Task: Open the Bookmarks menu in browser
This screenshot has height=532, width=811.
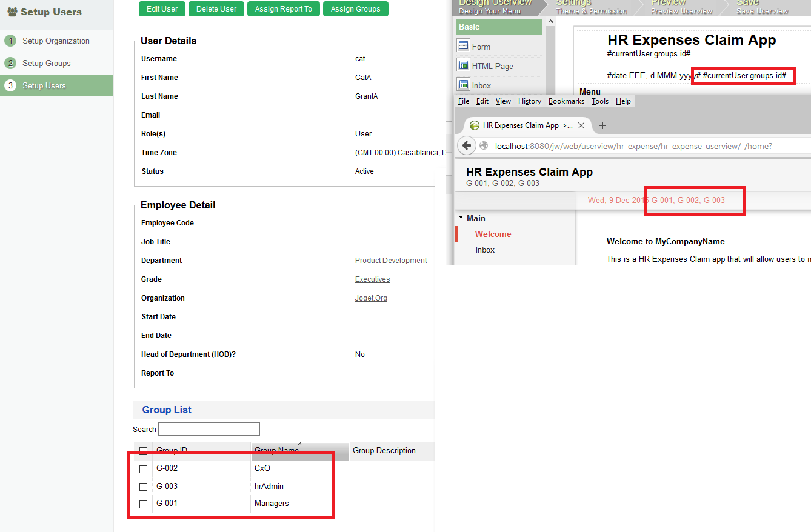Action: click(x=566, y=101)
